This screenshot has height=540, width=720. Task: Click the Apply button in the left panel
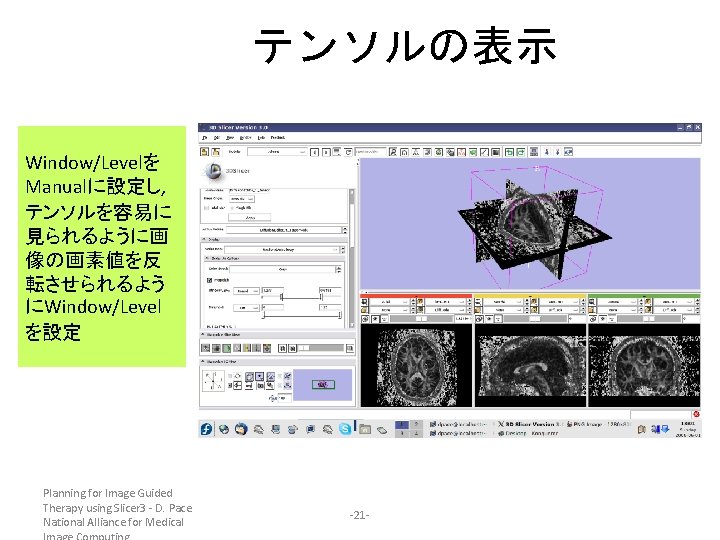(x=250, y=217)
